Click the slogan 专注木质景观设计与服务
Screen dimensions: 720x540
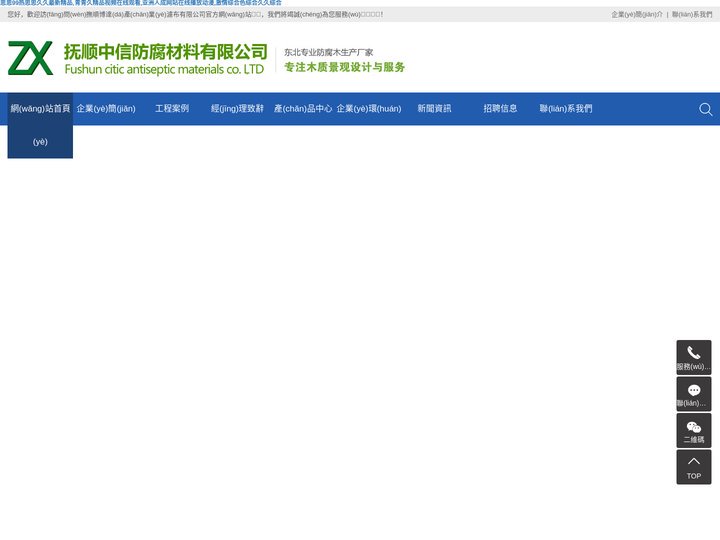(345, 67)
